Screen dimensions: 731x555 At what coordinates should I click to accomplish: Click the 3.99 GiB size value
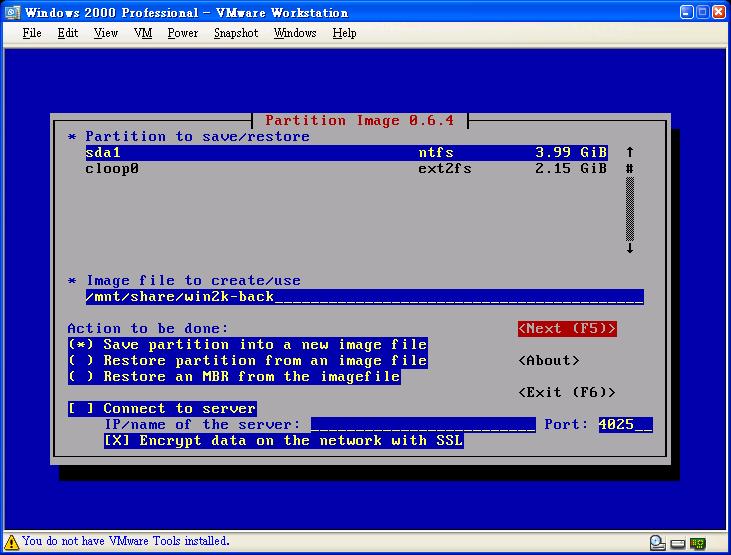pyautogui.click(x=571, y=153)
